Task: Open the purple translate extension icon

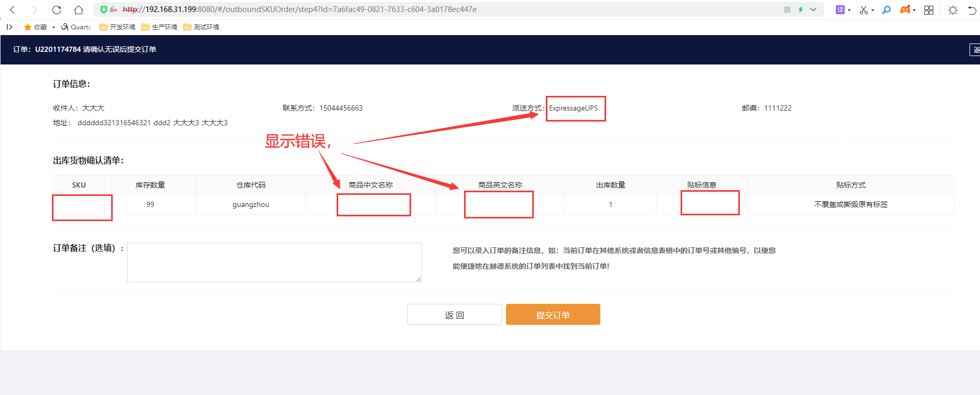Action: point(840,9)
